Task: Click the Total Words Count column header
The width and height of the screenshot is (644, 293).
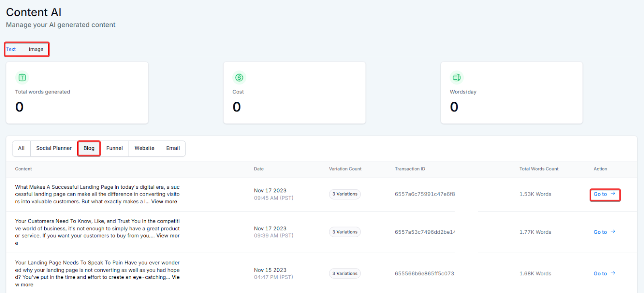Action: [539, 169]
